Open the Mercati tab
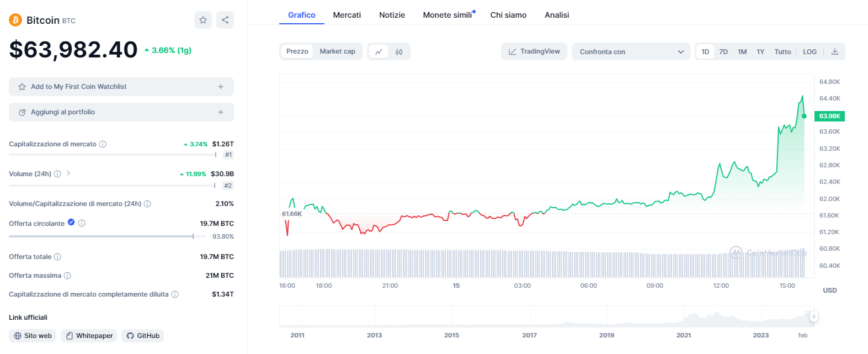The image size is (868, 354). (347, 15)
